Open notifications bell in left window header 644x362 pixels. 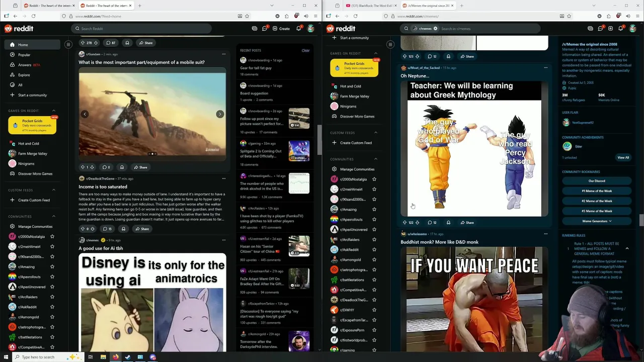[298, 29]
